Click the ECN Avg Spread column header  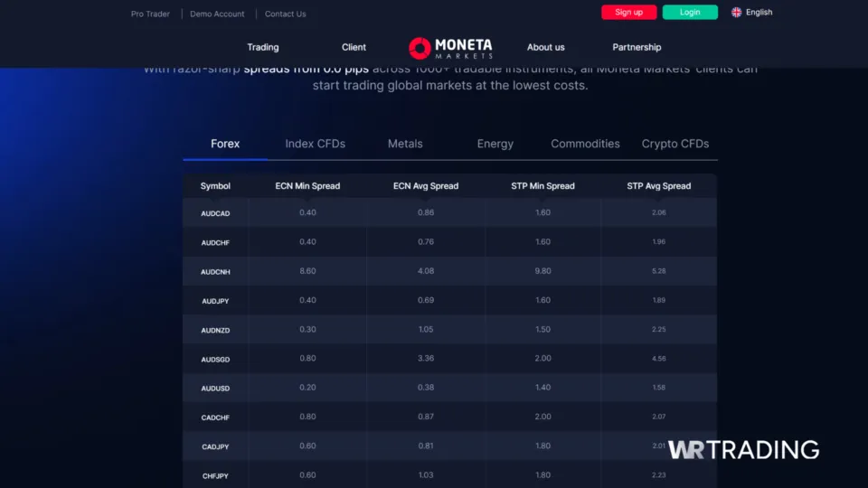pos(426,186)
